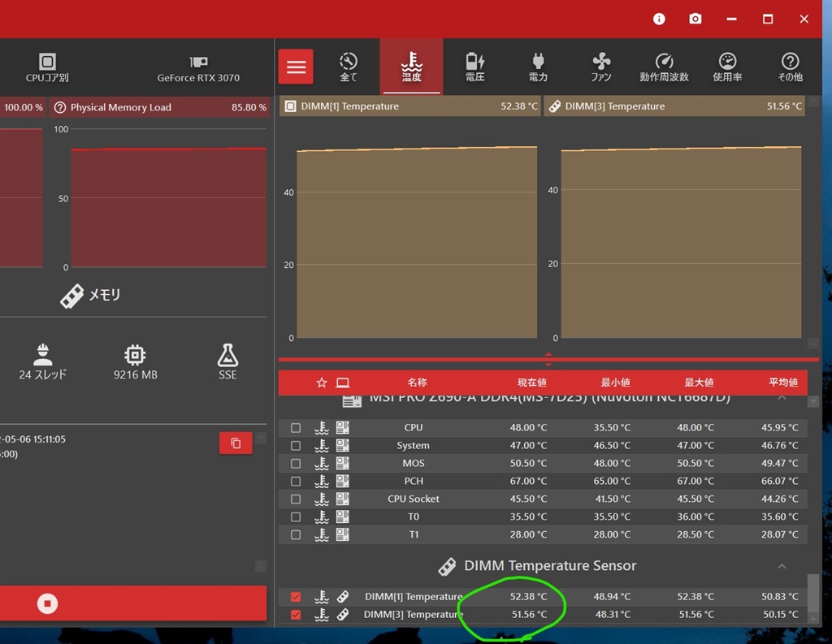The width and height of the screenshot is (832, 644).
Task: Collapse the DIMM Temperature Sensor group
Action: [782, 566]
